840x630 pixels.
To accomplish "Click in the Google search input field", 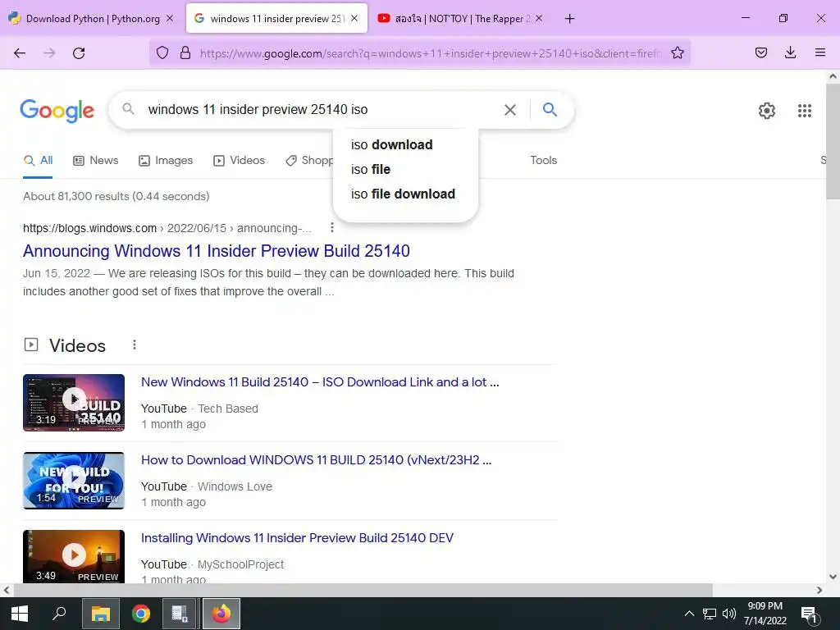I will point(322,110).
